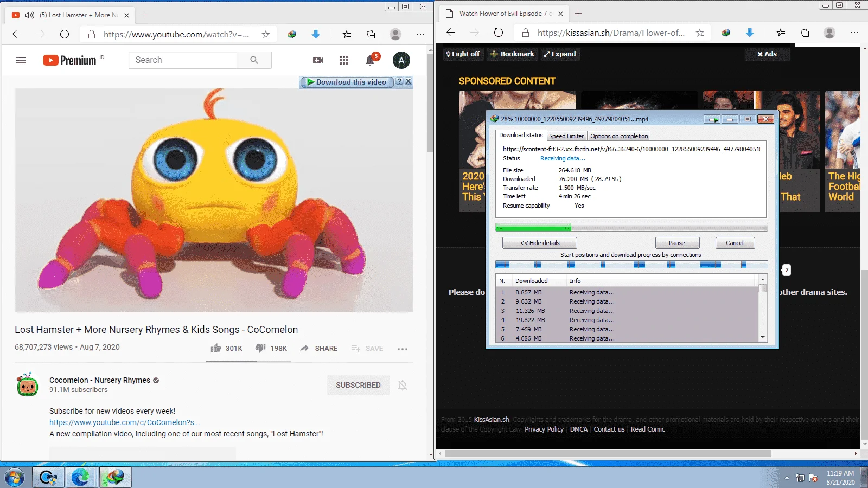The height and width of the screenshot is (488, 868).
Task: Click connections progress segment bar
Action: tap(631, 265)
